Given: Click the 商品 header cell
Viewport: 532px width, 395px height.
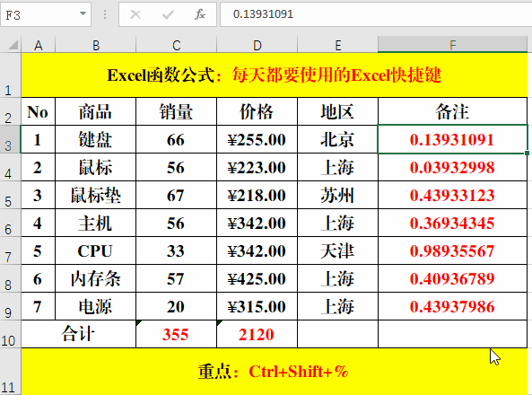Looking at the screenshot, I should (96, 111).
